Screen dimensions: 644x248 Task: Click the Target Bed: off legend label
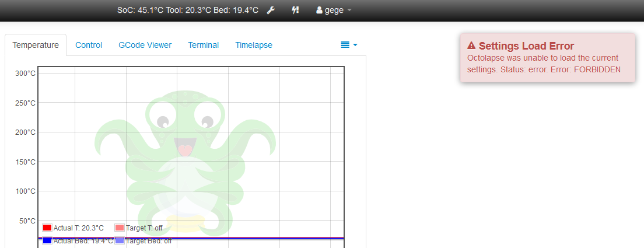(149, 241)
